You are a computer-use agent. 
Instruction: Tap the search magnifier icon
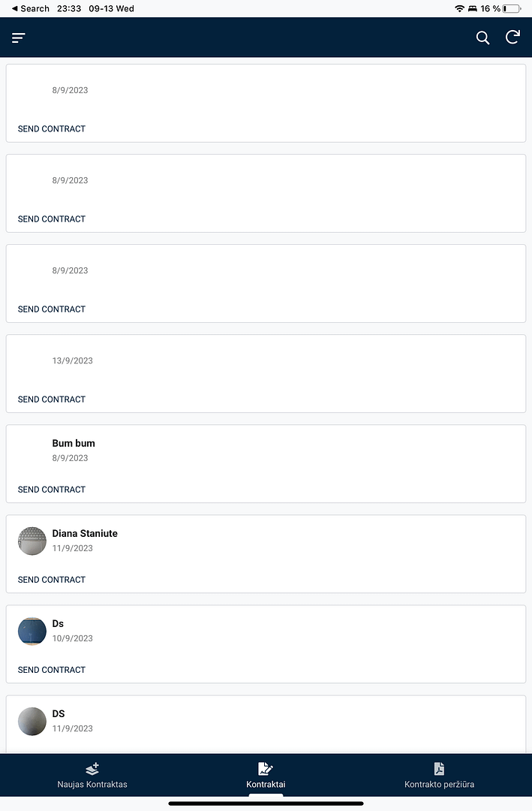482,38
